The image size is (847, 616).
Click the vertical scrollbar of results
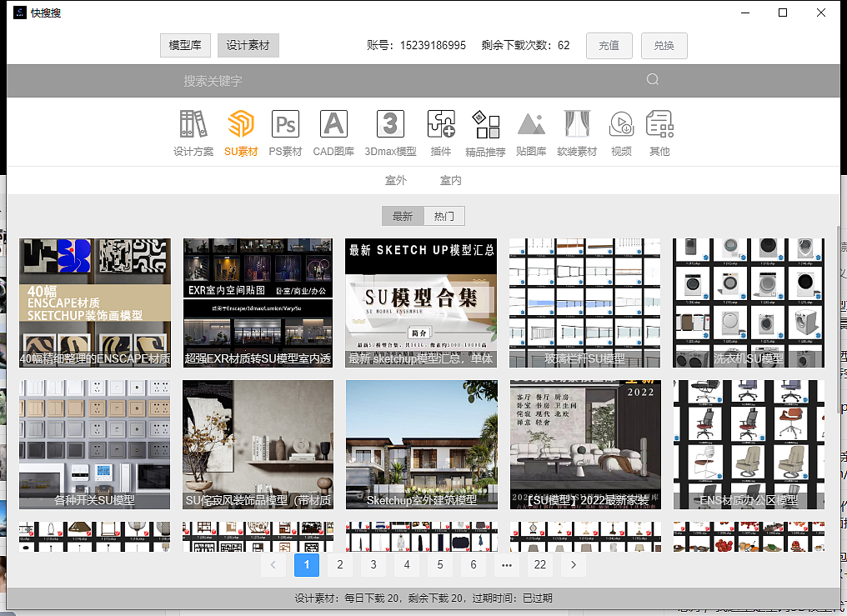point(838,318)
